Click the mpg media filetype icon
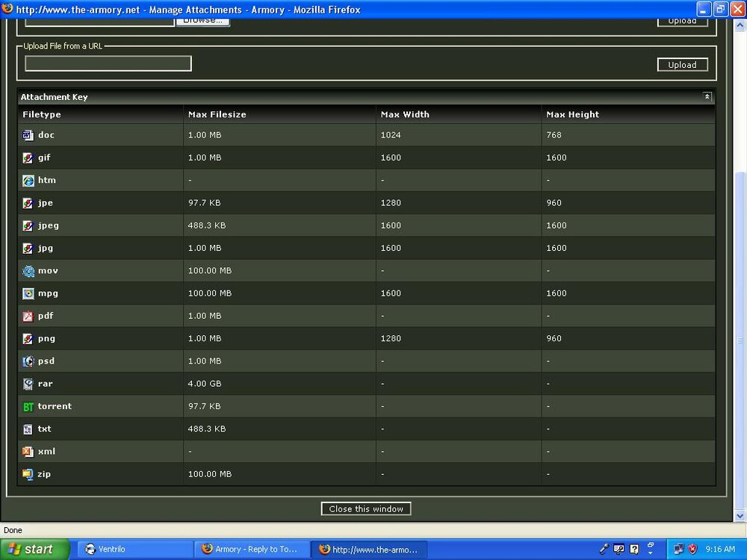 (x=28, y=293)
